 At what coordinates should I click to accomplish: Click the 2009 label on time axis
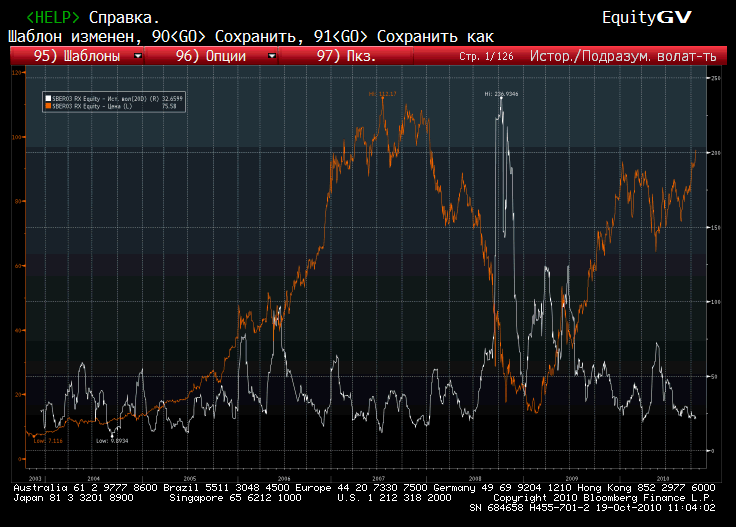(572, 479)
